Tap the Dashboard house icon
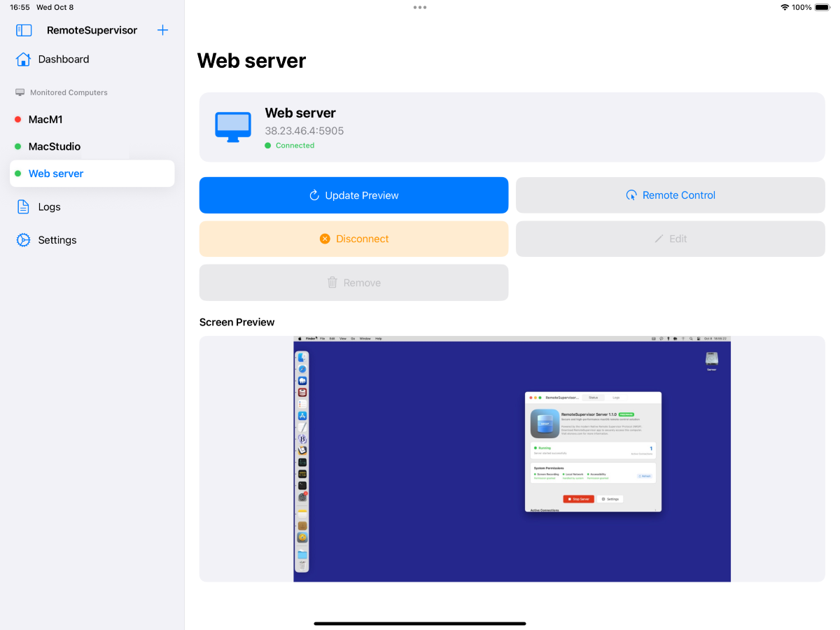This screenshot has height=630, width=840. 23,59
